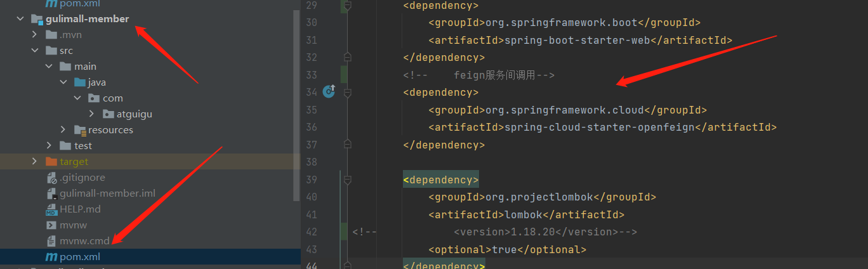Collapse the main folder chevron

click(x=49, y=67)
